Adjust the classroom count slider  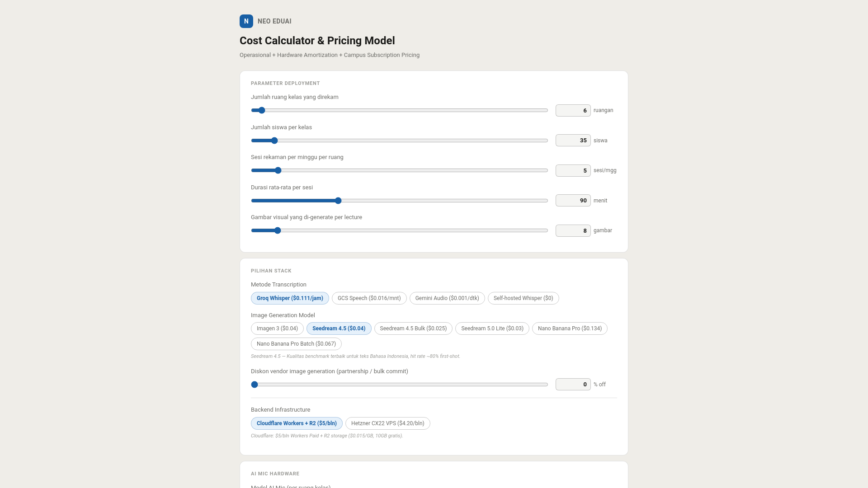click(400, 110)
